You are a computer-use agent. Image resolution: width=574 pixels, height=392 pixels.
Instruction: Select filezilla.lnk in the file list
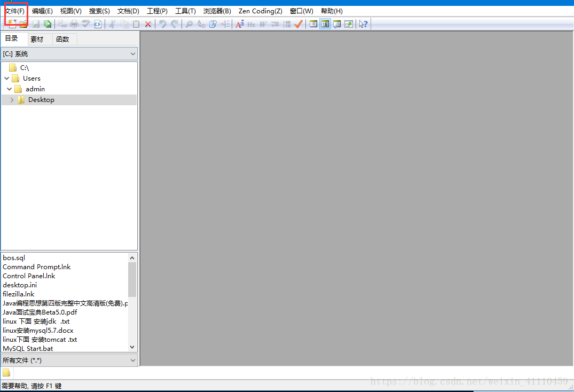18,294
